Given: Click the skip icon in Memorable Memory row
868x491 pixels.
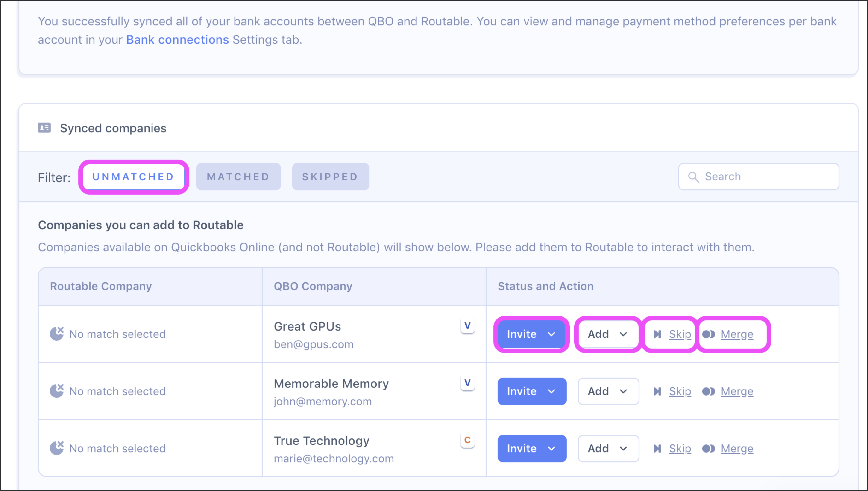Looking at the screenshot, I should (x=657, y=391).
